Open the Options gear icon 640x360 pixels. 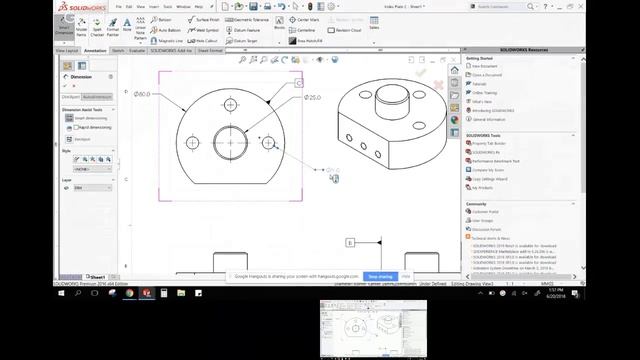pos(331,7)
